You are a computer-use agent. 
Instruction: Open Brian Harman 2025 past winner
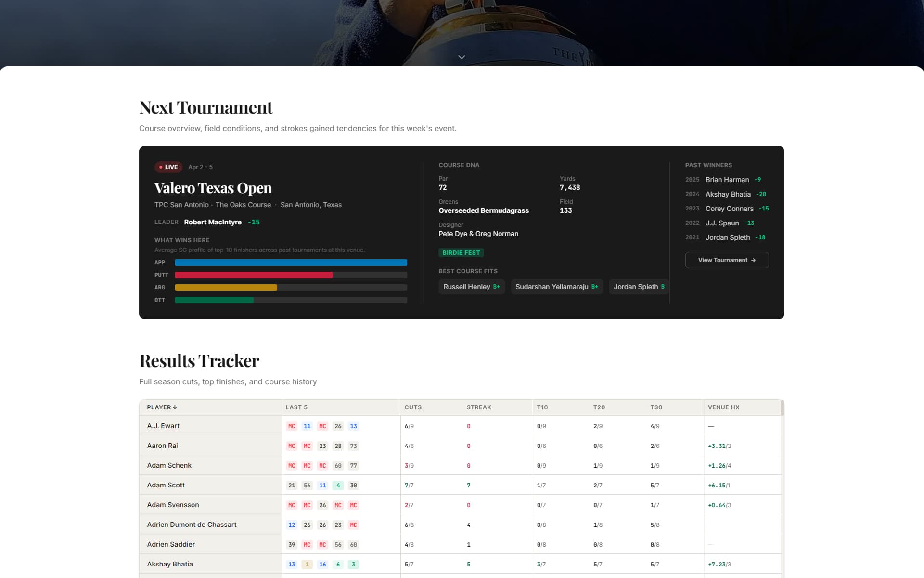pos(727,180)
